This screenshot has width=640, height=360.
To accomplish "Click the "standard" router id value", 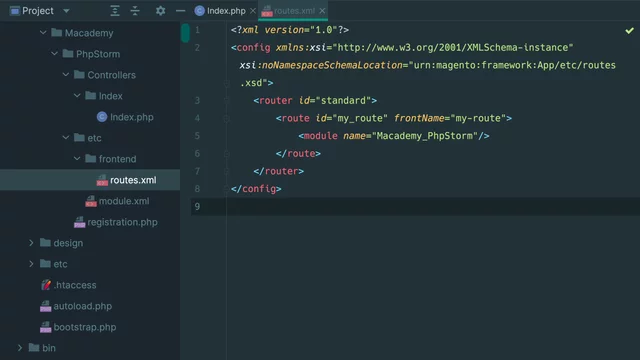I will pos(343,100).
